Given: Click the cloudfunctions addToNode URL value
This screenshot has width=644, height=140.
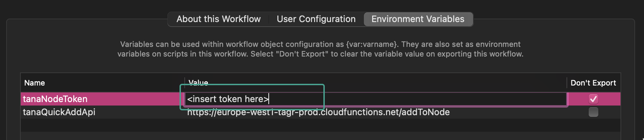Looking at the screenshot, I should pyautogui.click(x=318, y=112).
